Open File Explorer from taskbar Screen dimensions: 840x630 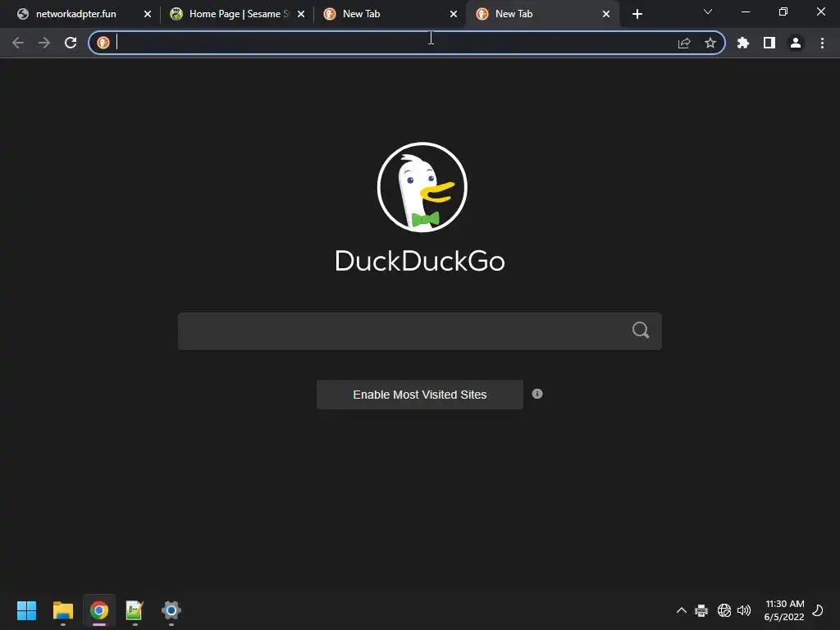click(x=62, y=610)
